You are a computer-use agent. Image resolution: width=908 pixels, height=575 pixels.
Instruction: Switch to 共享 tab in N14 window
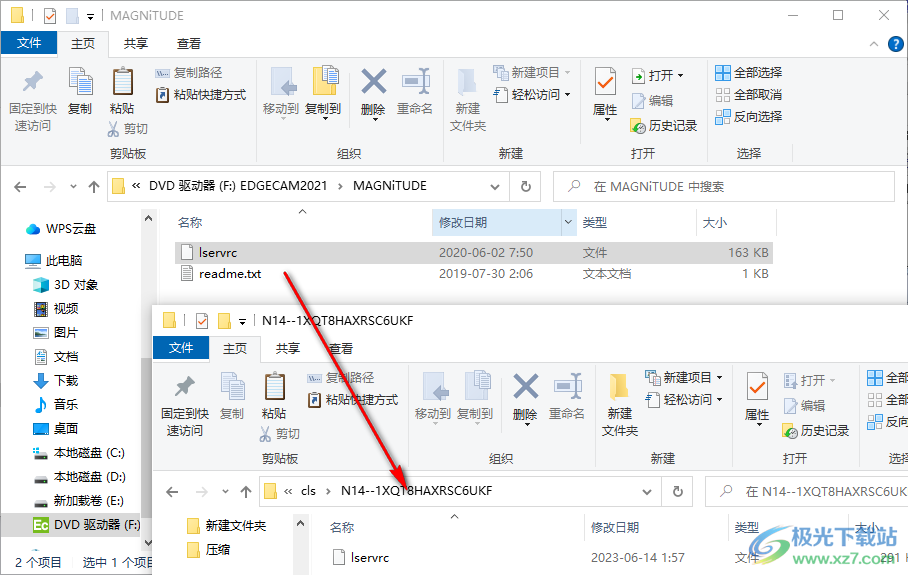pyautogui.click(x=287, y=349)
